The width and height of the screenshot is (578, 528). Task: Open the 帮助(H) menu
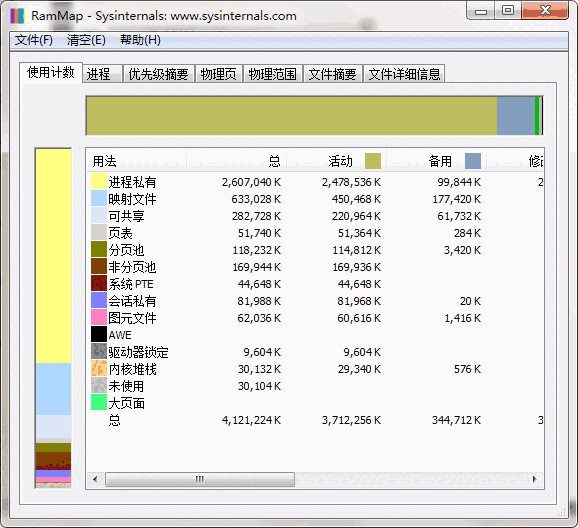pos(140,40)
